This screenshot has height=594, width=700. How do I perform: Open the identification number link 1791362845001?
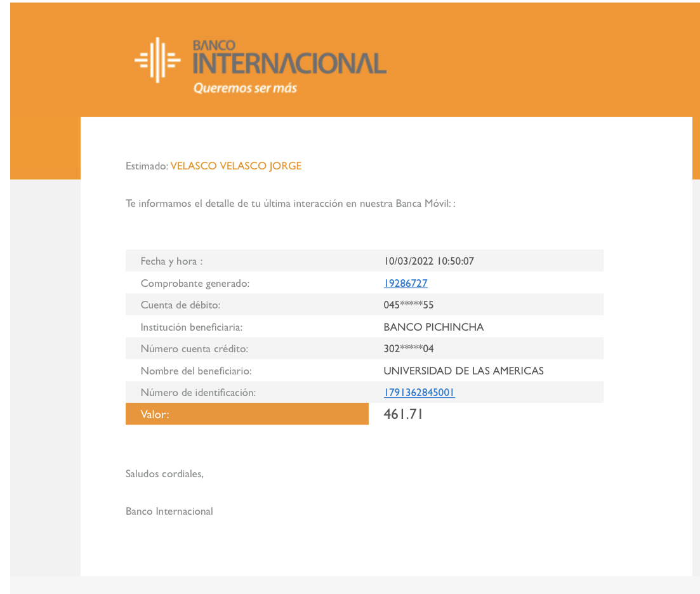click(419, 392)
